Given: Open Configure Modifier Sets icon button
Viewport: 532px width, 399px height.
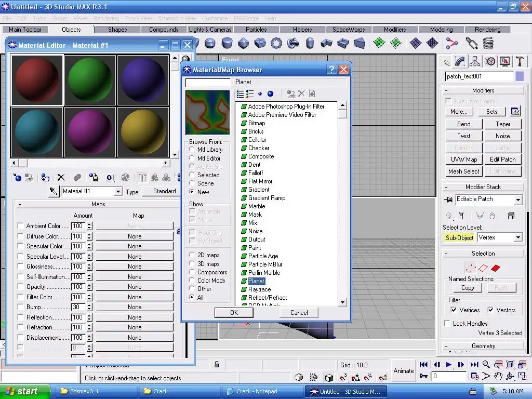Looking at the screenshot, I should [515, 111].
